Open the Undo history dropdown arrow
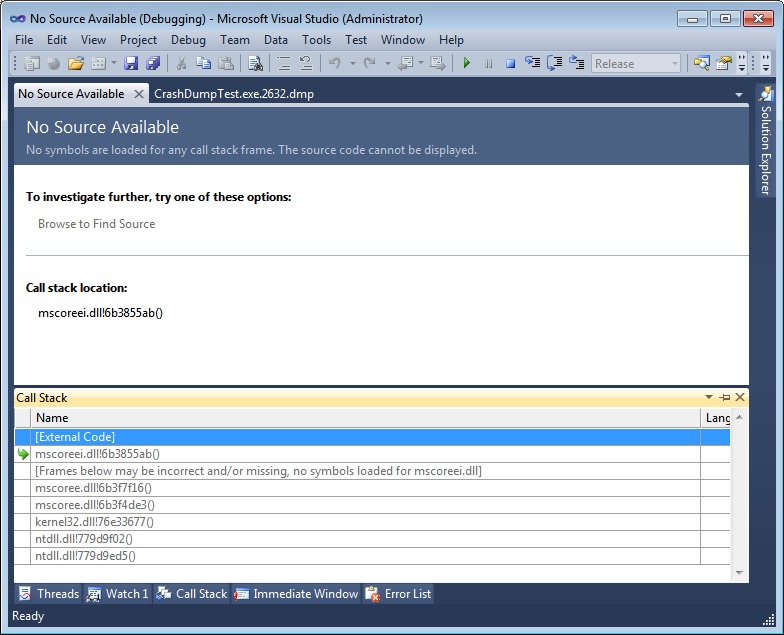 coord(352,64)
